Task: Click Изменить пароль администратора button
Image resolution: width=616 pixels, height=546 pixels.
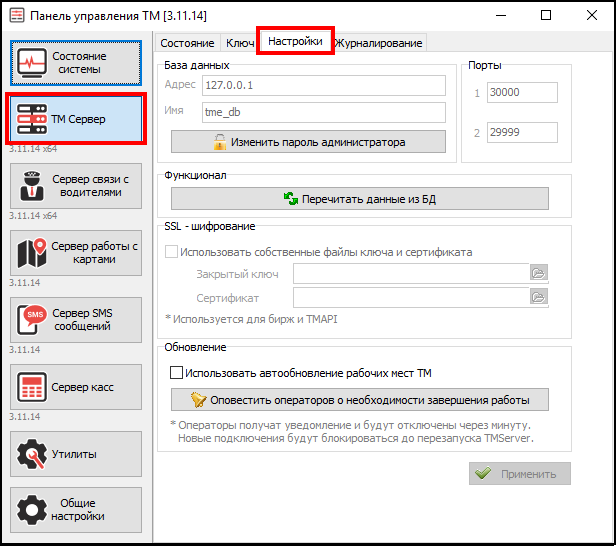Action: click(308, 142)
